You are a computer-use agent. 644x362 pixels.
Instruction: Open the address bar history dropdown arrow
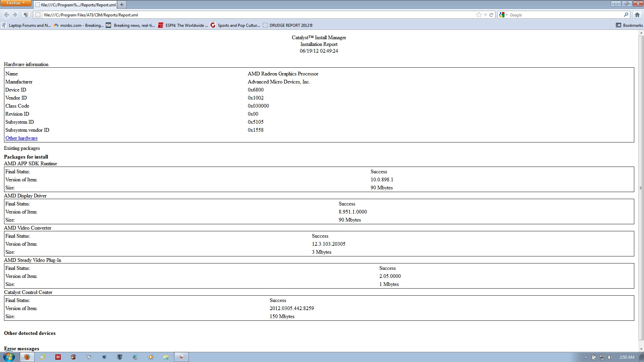click(x=485, y=15)
